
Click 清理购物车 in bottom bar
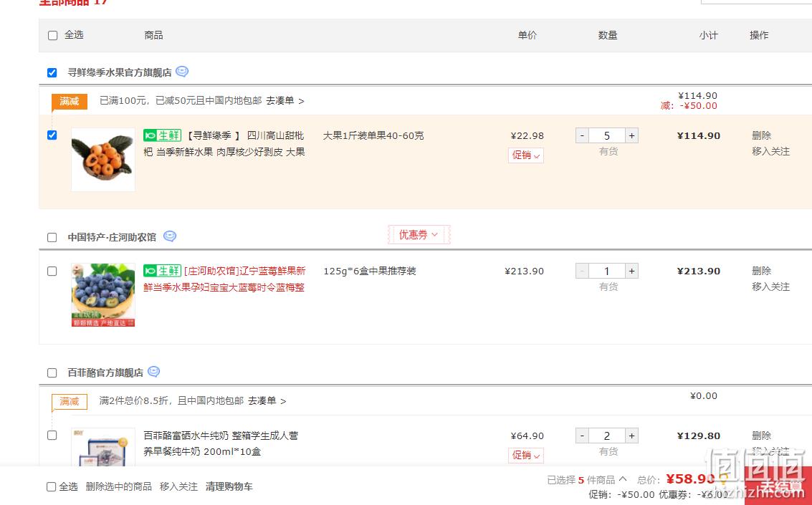pos(229,486)
